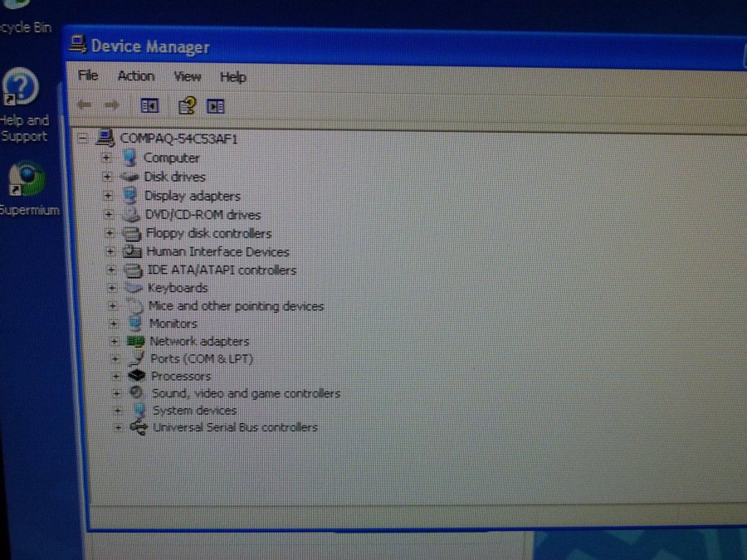Select the Recycle Bin desktop label
This screenshot has width=747, height=560.
[25, 27]
